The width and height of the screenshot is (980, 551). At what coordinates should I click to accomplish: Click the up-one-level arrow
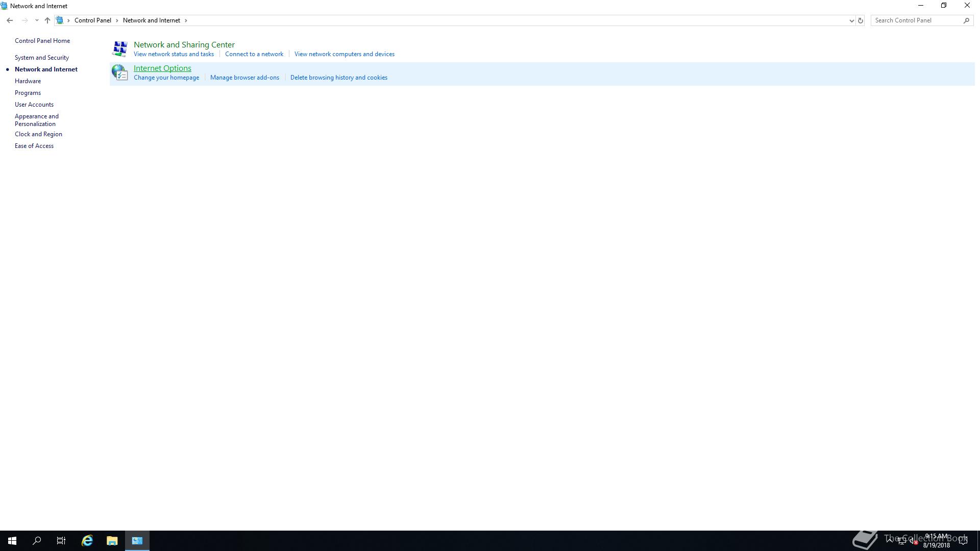coord(47,20)
